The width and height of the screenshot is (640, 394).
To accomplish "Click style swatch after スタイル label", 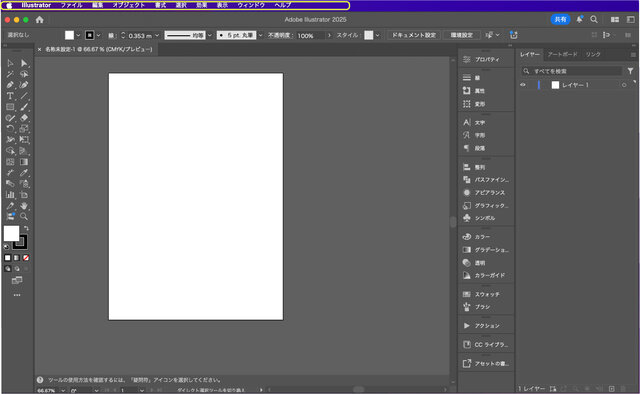I will pos(369,36).
